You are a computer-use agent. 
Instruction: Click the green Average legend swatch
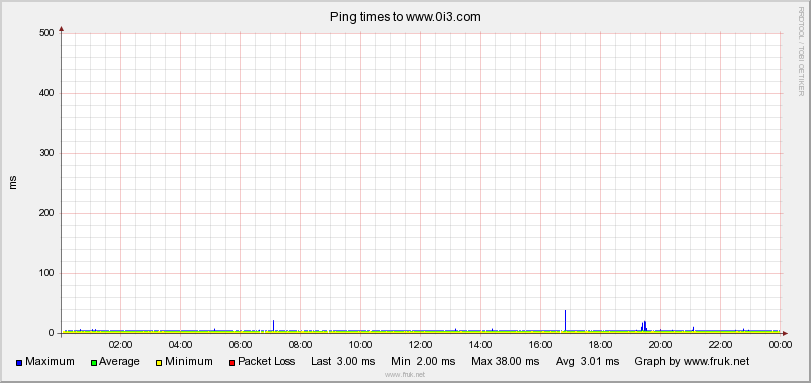point(94,363)
